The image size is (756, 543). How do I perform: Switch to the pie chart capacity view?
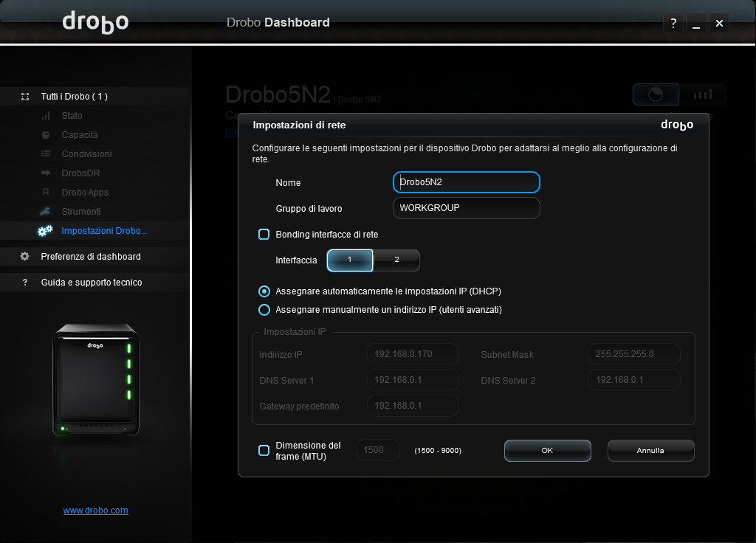click(x=656, y=94)
